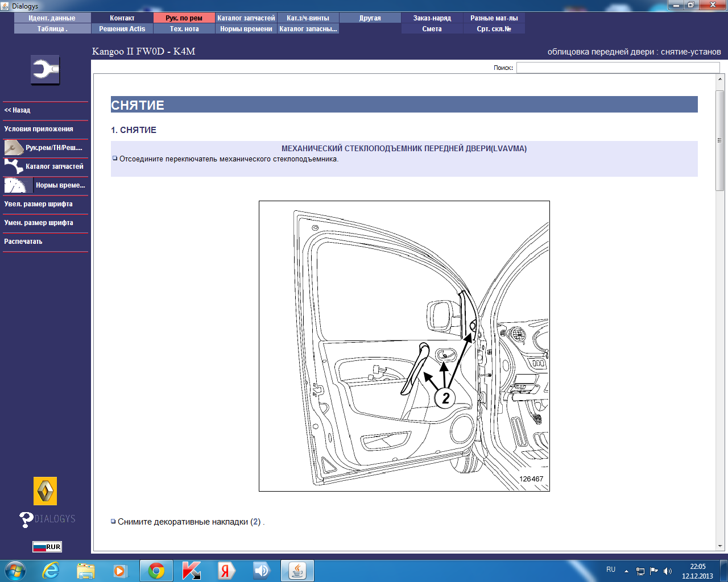Open Kaspersky icon on taskbar
This screenshot has height=582, width=728.
pos(192,571)
